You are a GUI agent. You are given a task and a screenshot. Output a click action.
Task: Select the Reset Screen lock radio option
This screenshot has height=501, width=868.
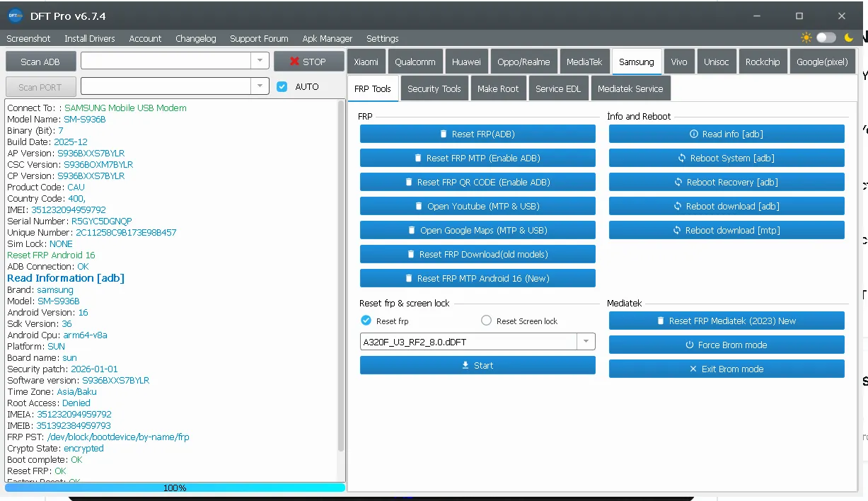[486, 321]
